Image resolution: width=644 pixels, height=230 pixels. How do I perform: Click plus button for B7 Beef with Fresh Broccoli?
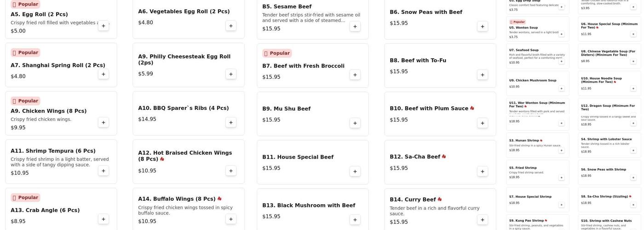(355, 75)
